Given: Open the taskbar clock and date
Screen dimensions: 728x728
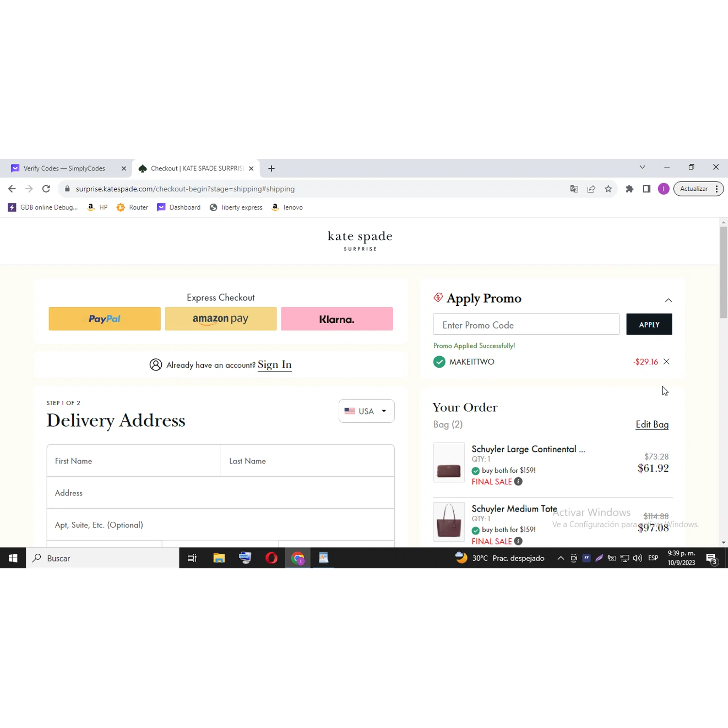Looking at the screenshot, I should pos(681,558).
